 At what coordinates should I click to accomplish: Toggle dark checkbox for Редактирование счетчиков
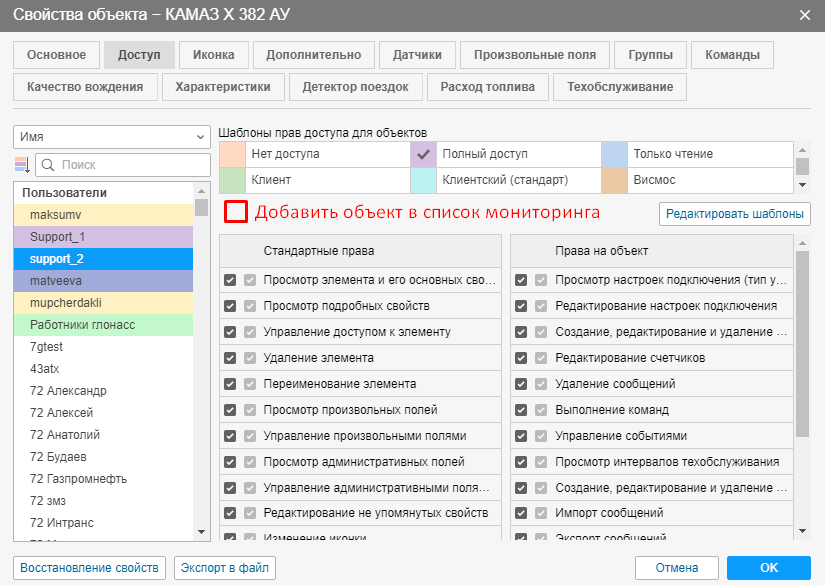click(521, 357)
